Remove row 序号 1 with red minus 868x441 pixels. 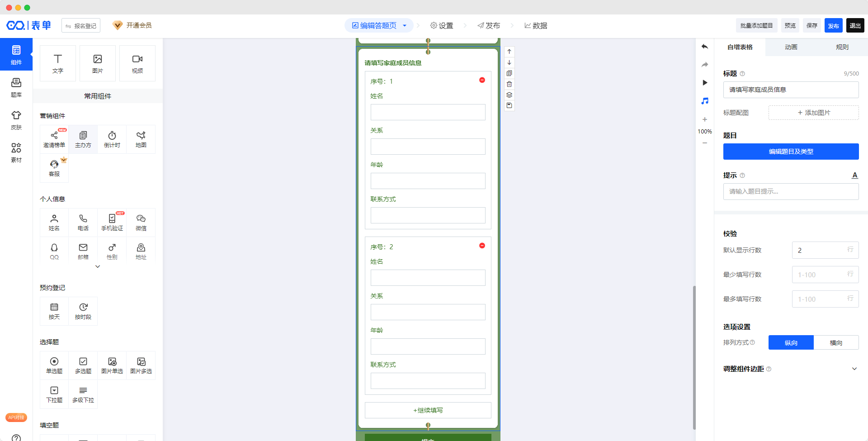tap(482, 80)
